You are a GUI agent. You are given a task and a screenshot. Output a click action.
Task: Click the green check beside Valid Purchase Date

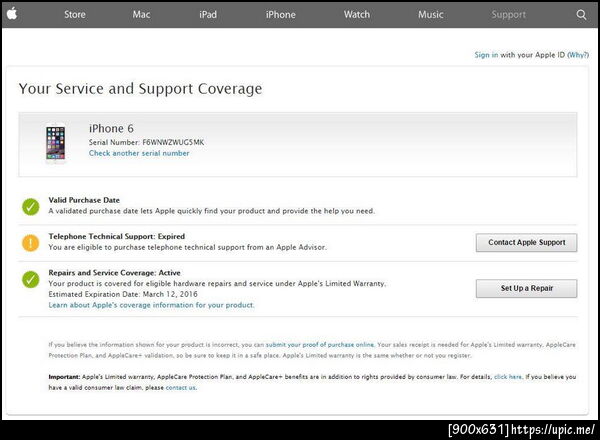31,207
